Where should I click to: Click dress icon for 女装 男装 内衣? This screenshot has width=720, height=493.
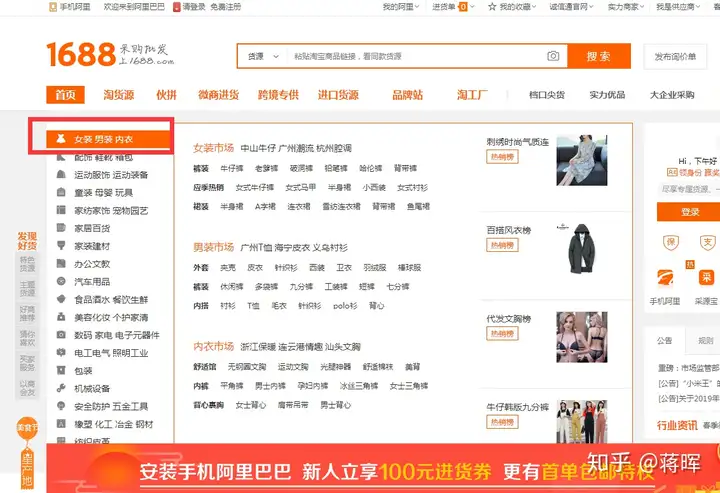[x=61, y=139]
